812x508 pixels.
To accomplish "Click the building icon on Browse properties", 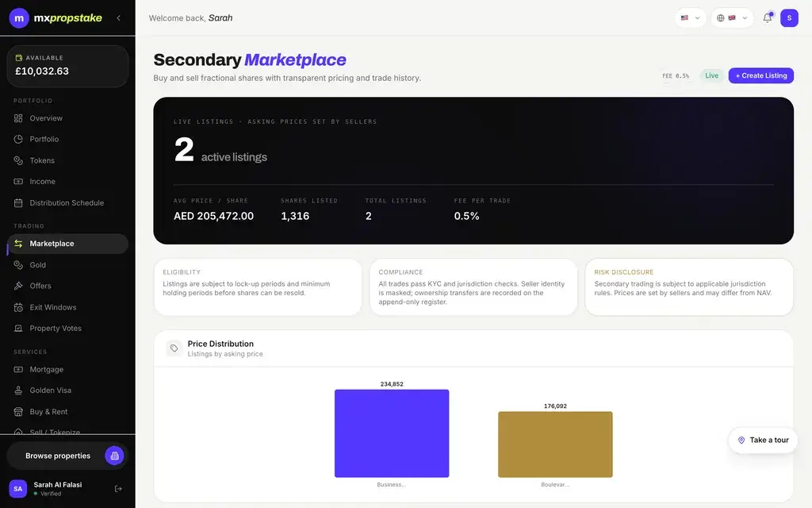I will pos(114,456).
